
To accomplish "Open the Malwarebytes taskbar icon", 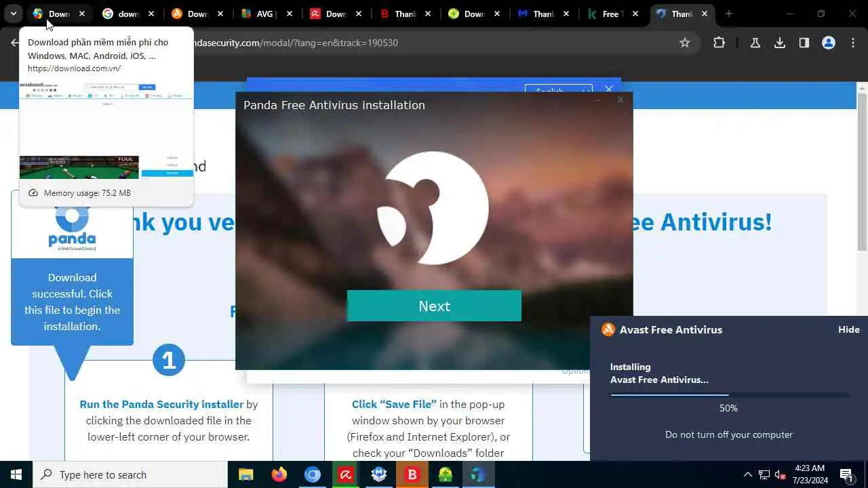I will click(x=378, y=474).
